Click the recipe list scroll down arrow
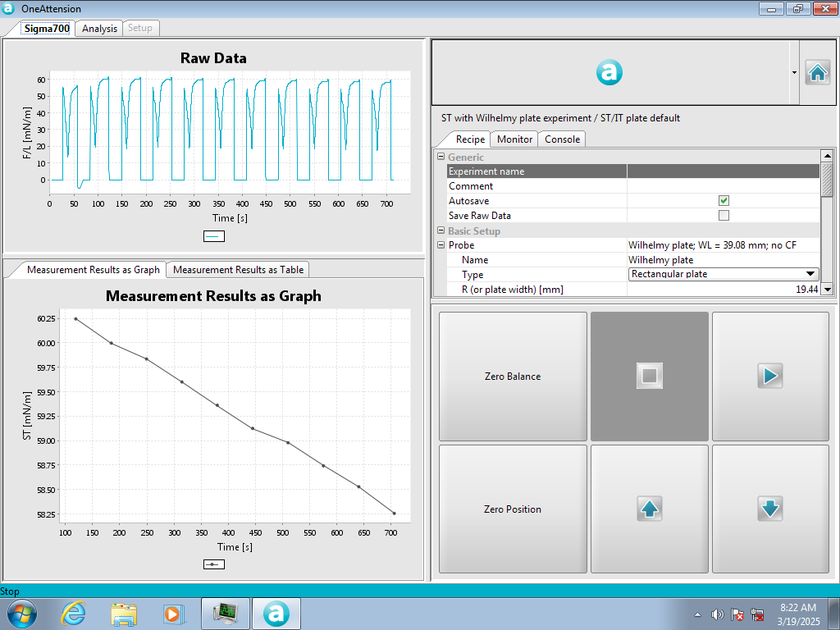The image size is (840, 630). (827, 290)
